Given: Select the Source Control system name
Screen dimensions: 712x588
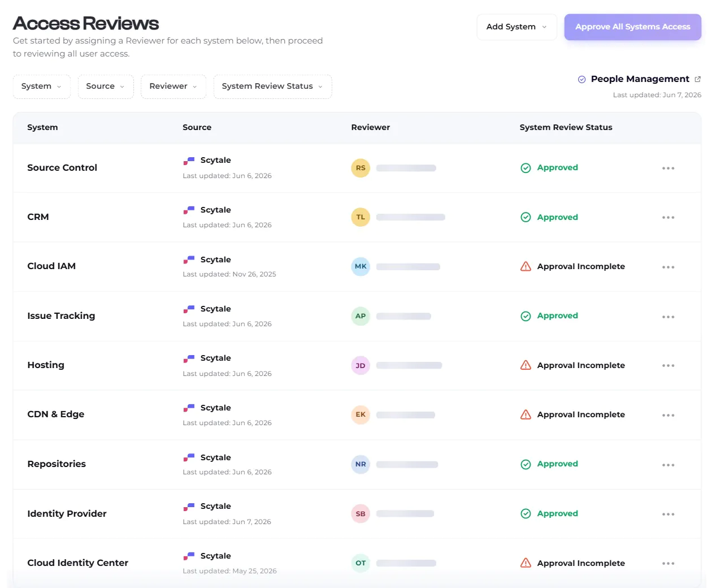Looking at the screenshot, I should (62, 167).
